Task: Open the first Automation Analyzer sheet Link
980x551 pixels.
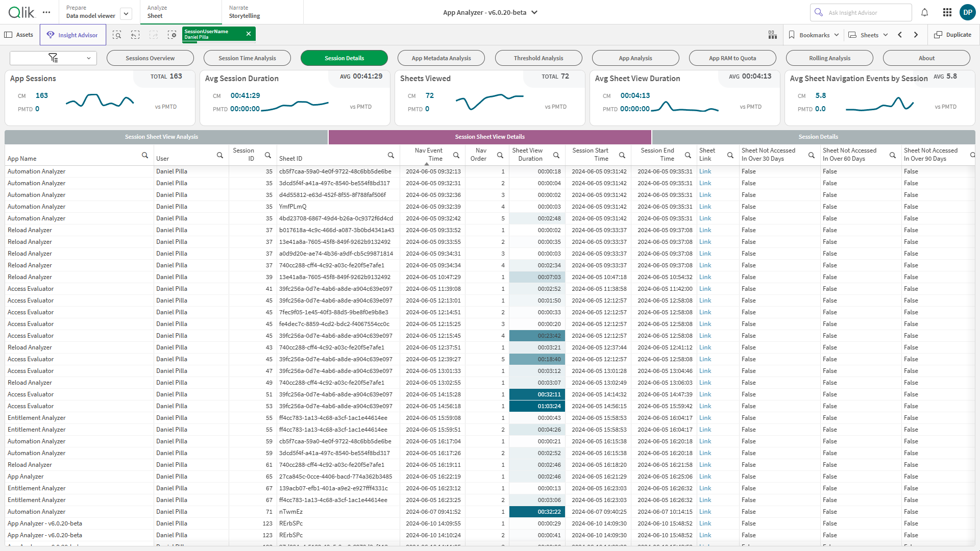Action: (x=705, y=171)
